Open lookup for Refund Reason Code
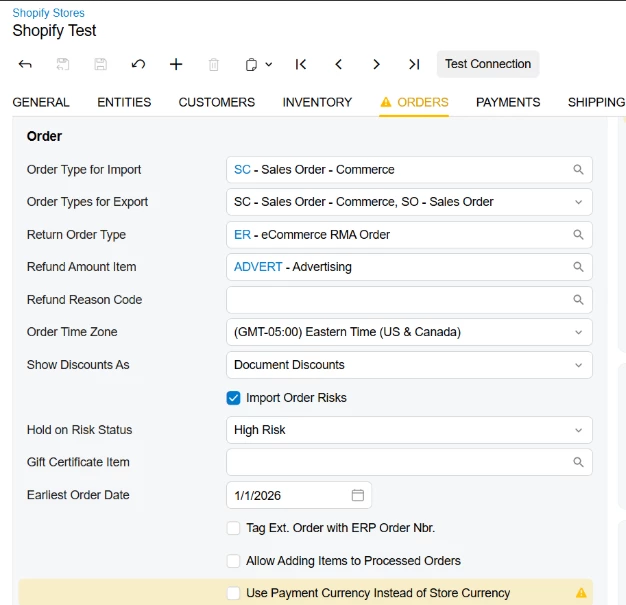626x605 pixels. (578, 300)
